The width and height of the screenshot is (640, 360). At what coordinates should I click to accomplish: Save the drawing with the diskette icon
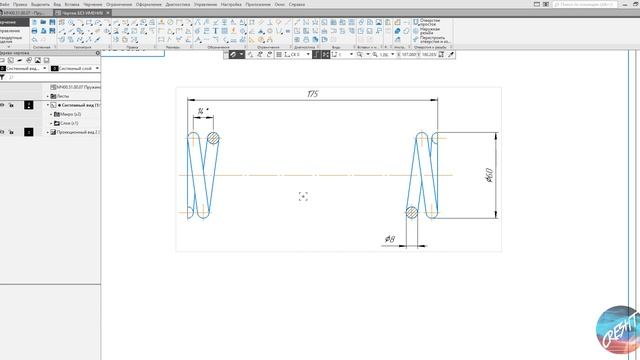(x=52, y=22)
